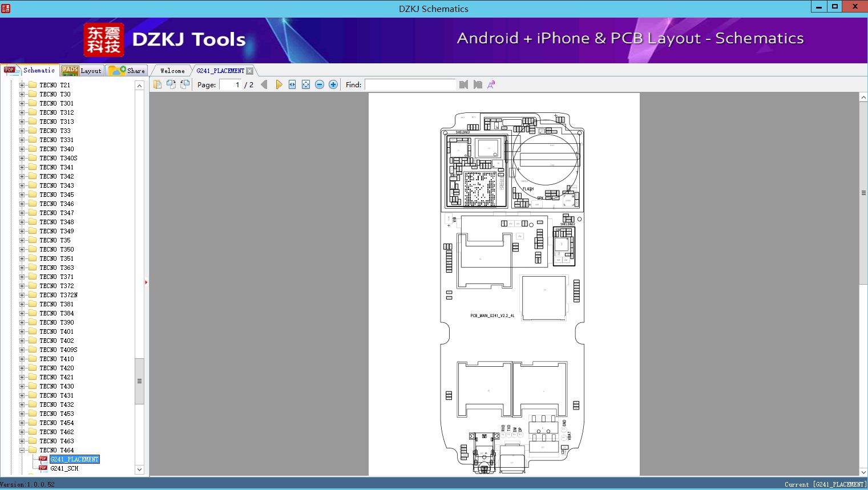This screenshot has height=490, width=868.
Task: Fit the page to width
Action: pos(292,84)
